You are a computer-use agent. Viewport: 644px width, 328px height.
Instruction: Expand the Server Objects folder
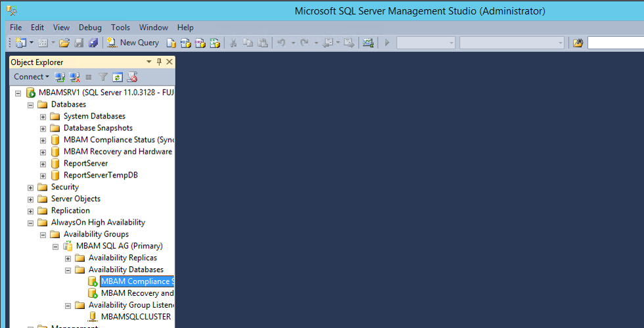coord(30,200)
